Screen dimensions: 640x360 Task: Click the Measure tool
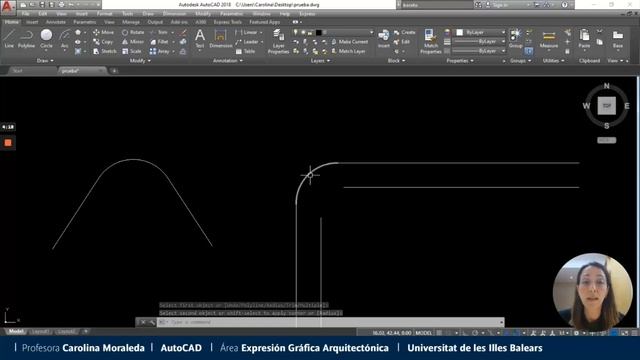pos(549,40)
